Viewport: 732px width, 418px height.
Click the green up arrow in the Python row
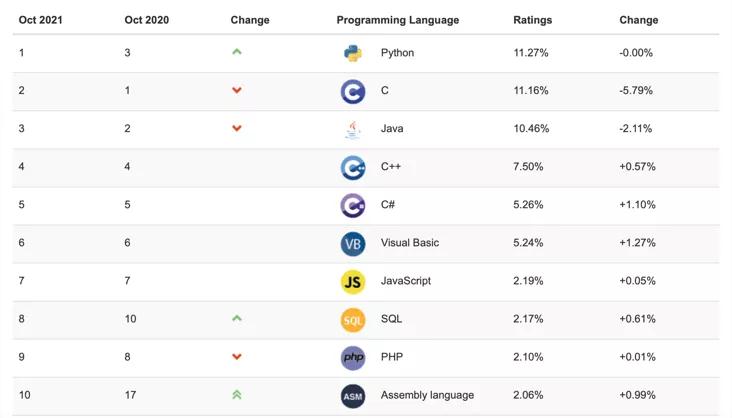(237, 52)
